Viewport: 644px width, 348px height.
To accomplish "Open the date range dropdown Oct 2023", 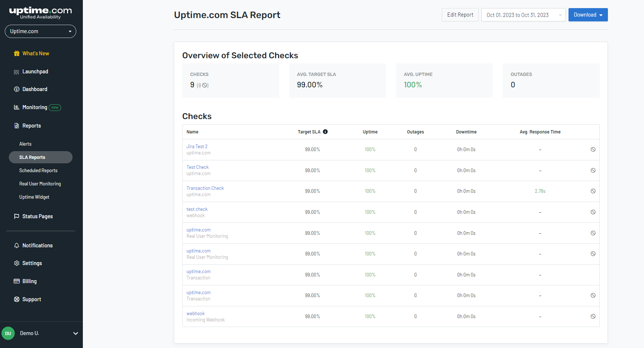I will (x=523, y=15).
